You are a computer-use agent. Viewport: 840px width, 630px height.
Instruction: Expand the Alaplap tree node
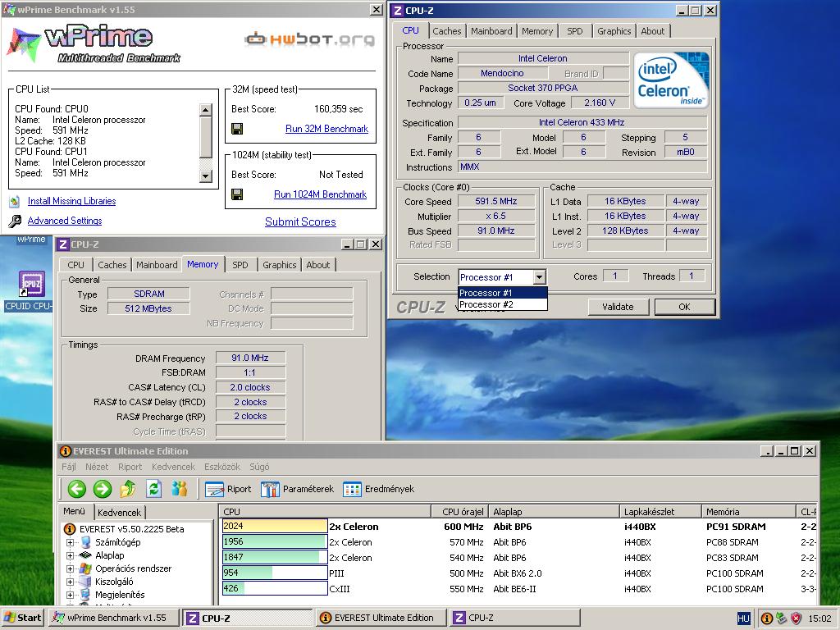pyautogui.click(x=70, y=555)
